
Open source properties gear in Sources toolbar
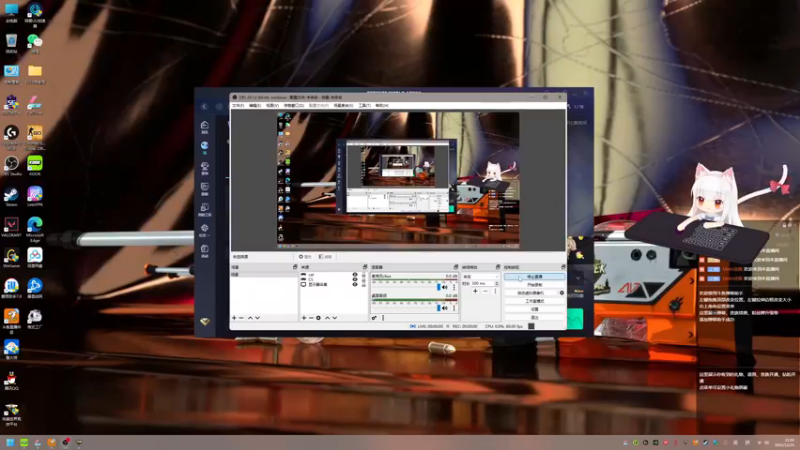(318, 318)
